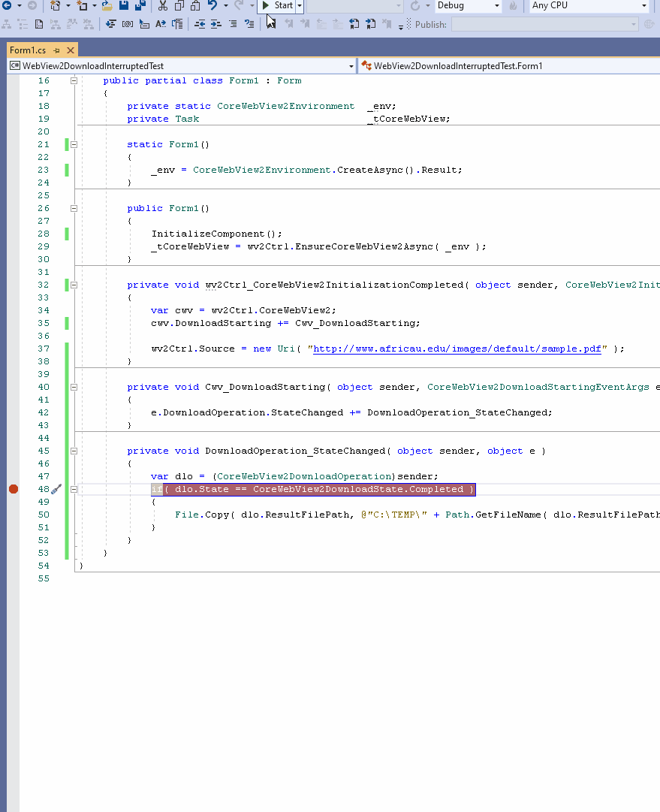Select the Form1.cs editor tab
This screenshot has height=812, width=660.
28,50
